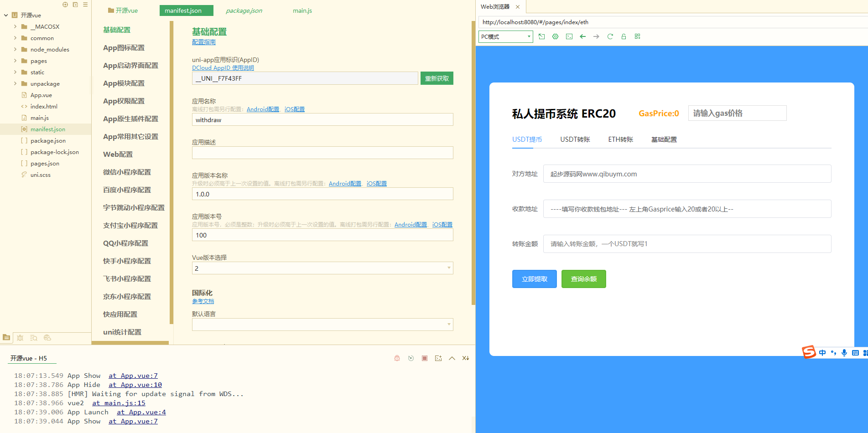Select the USDT转账 tab
The image size is (868, 433).
tap(575, 139)
